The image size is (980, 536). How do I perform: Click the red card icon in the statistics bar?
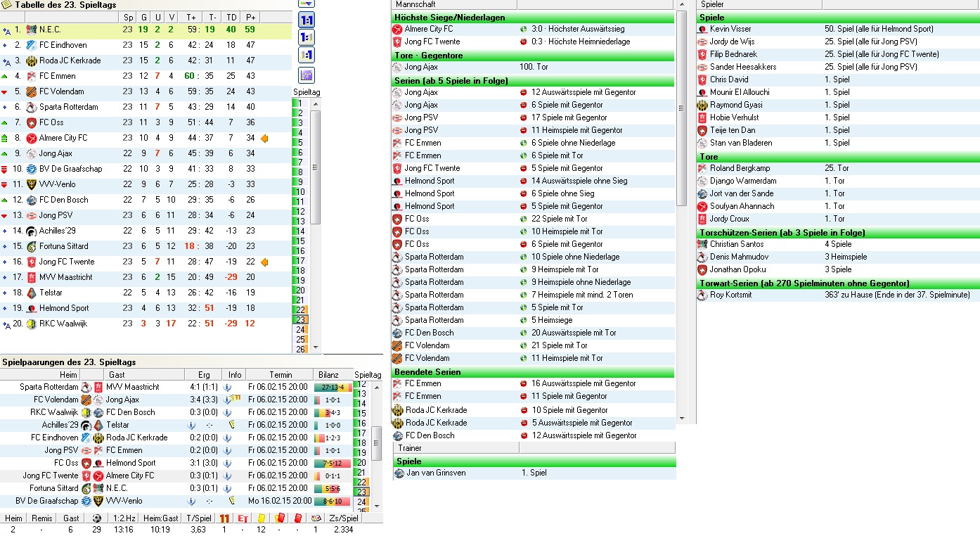pyautogui.click(x=297, y=518)
